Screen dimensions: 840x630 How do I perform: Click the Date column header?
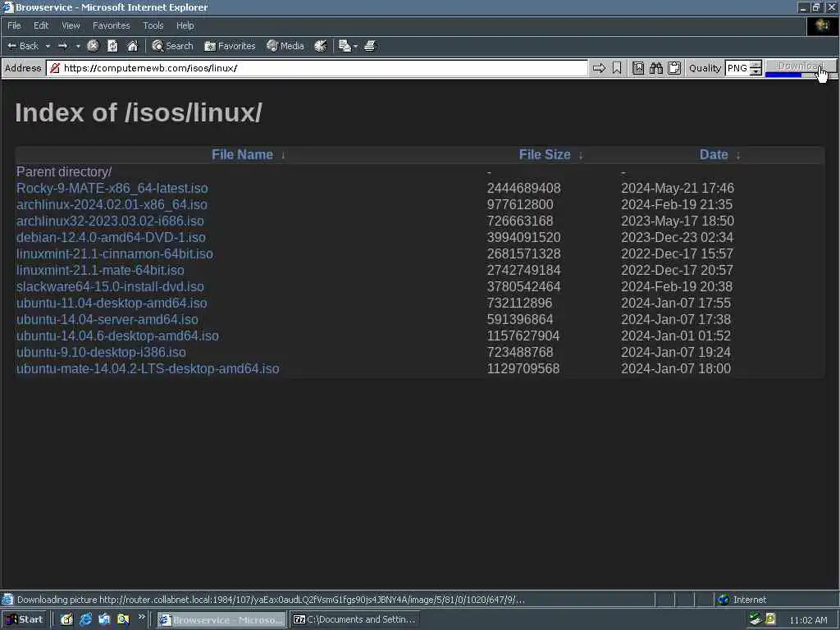[x=714, y=155]
